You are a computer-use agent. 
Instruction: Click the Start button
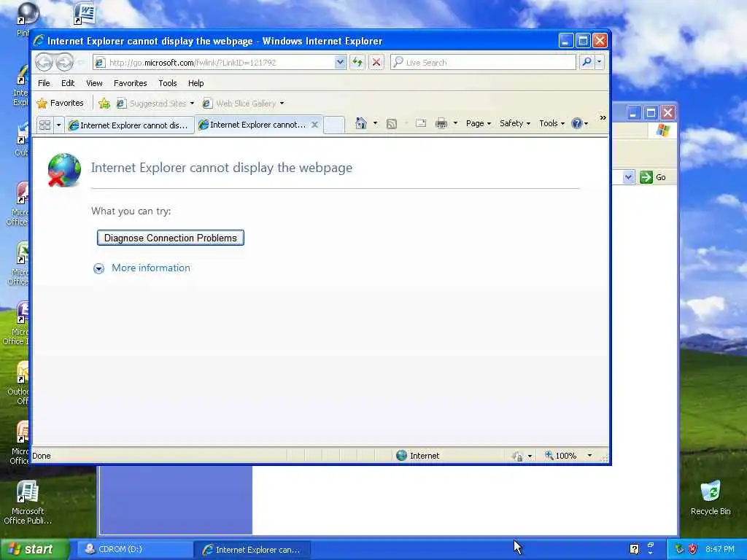point(34,549)
